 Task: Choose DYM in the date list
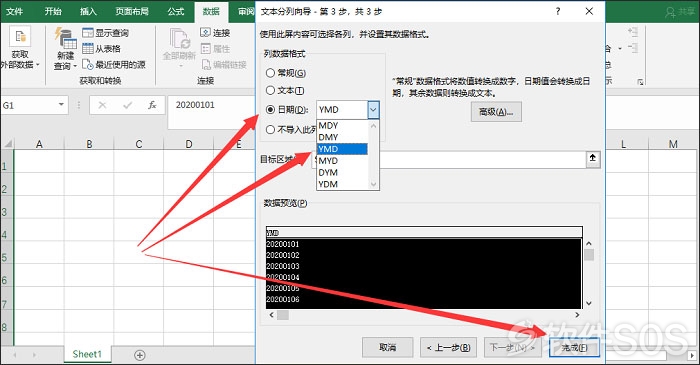(x=342, y=172)
